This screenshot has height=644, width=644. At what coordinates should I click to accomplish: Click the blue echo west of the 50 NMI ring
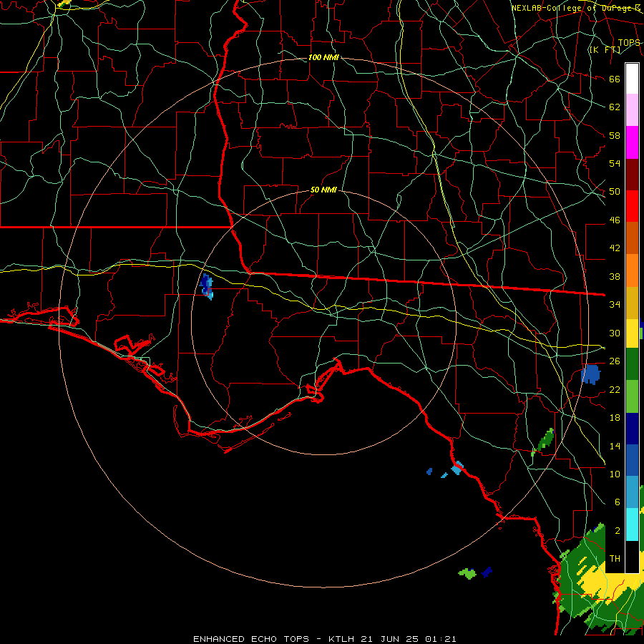tap(207, 286)
